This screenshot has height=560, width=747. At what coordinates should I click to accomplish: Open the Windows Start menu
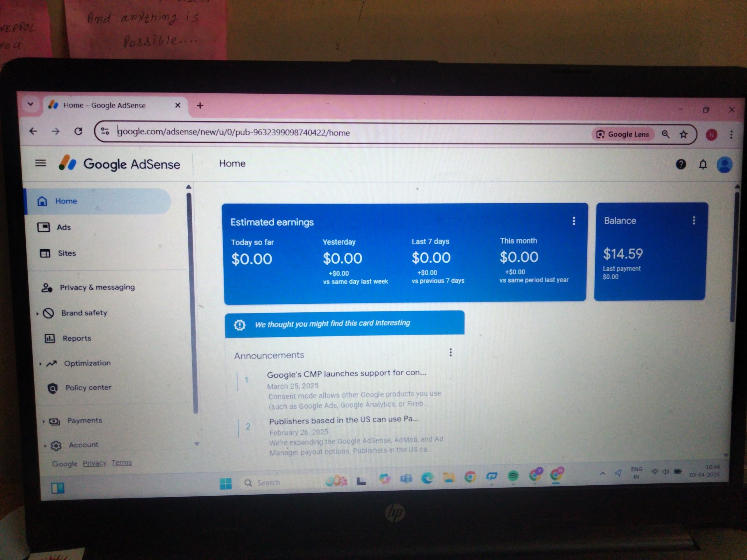pyautogui.click(x=226, y=483)
